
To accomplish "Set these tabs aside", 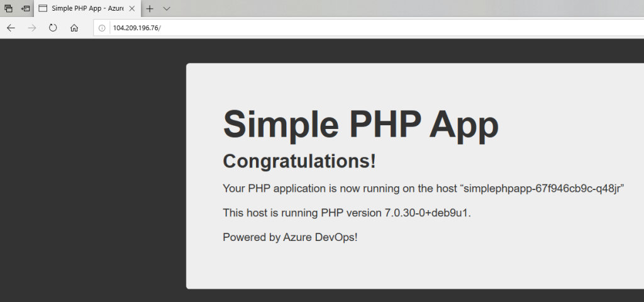I will [x=25, y=8].
